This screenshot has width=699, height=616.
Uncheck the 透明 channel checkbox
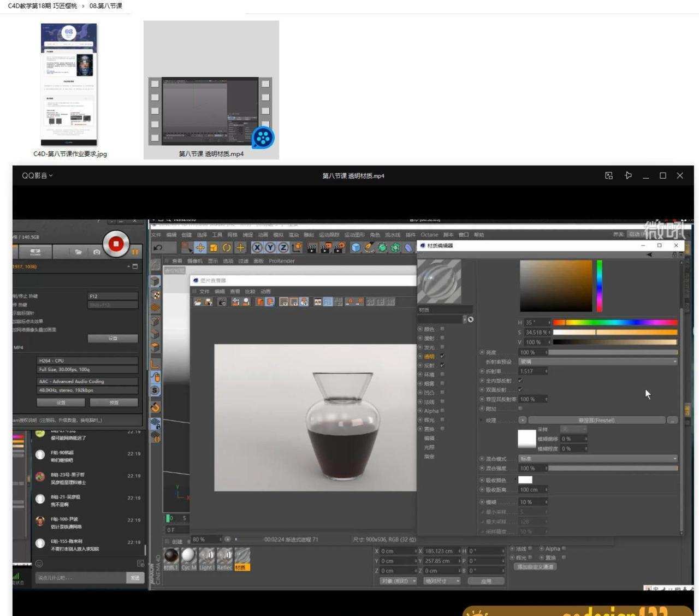tap(442, 356)
